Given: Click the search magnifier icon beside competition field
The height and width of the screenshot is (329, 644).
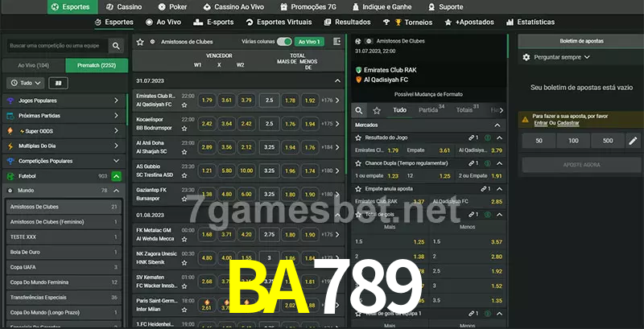Looking at the screenshot, I should point(116,46).
